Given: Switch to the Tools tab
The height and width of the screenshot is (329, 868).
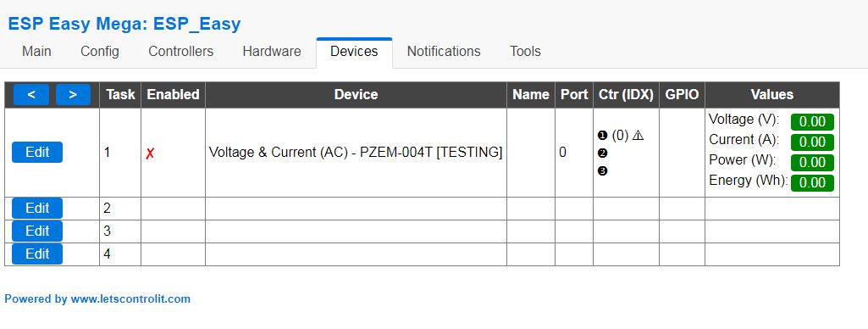Looking at the screenshot, I should 525,52.
